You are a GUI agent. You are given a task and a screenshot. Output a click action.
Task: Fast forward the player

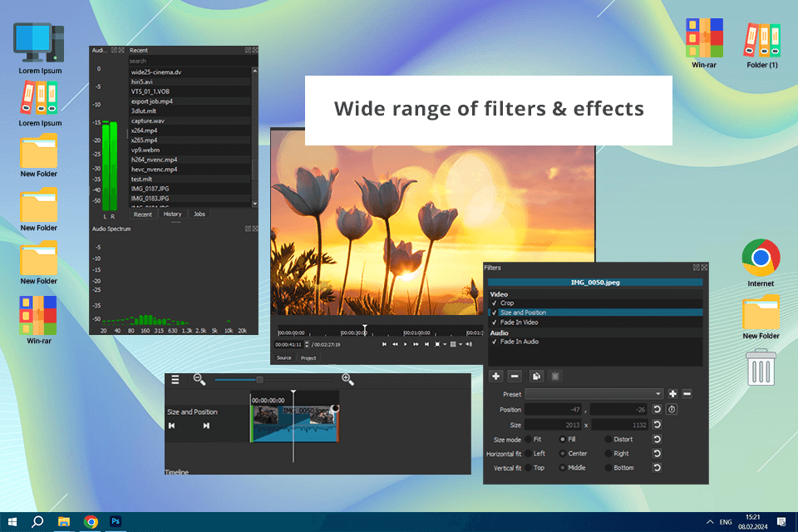tap(416, 345)
